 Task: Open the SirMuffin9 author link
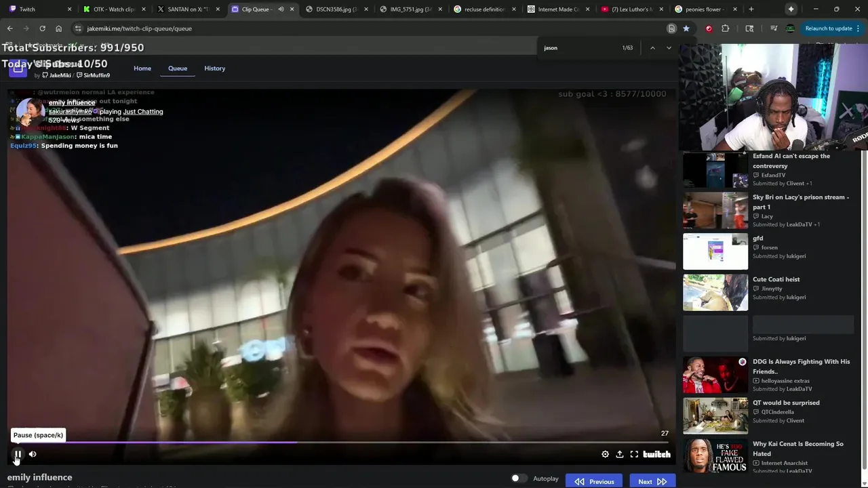(x=93, y=75)
